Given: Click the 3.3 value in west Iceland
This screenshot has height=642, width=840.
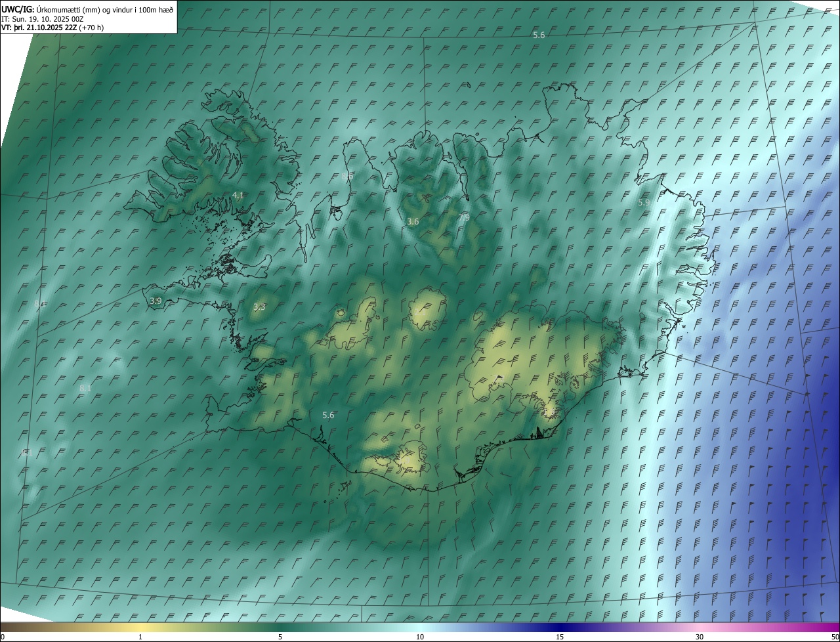Looking at the screenshot, I should [x=259, y=307].
